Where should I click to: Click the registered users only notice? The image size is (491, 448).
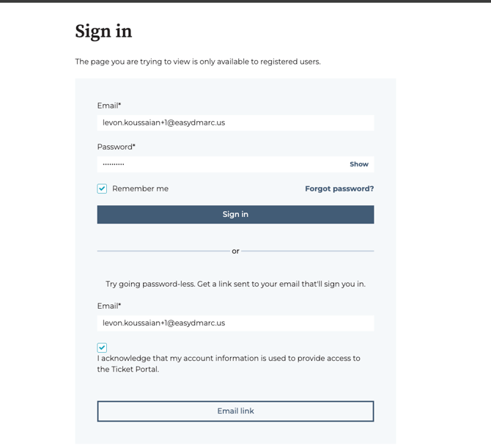click(x=198, y=62)
